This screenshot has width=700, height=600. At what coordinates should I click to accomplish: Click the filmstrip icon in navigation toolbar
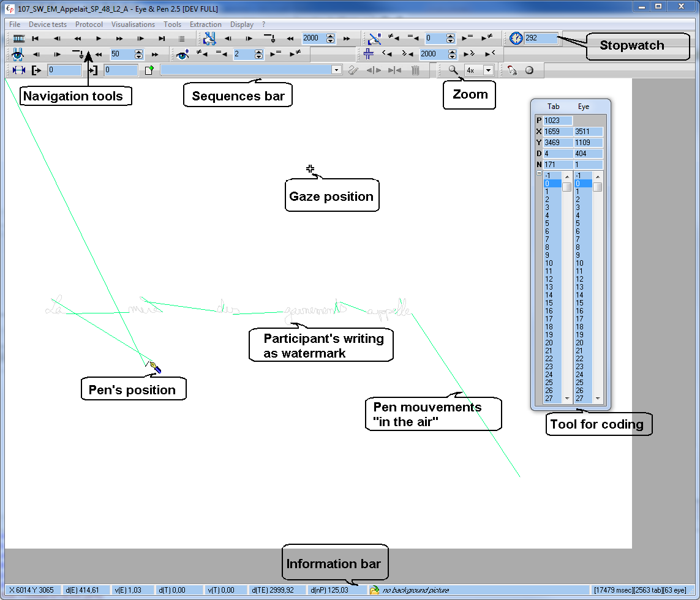(x=19, y=39)
